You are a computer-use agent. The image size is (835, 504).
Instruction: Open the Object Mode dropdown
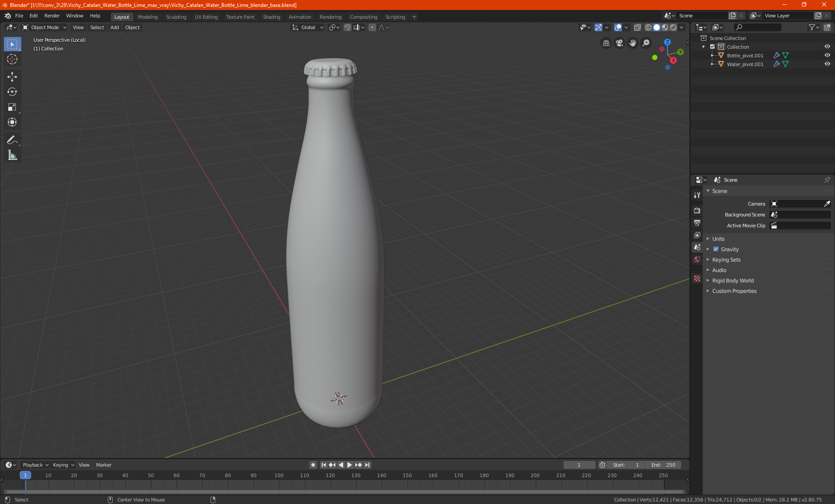coord(44,27)
